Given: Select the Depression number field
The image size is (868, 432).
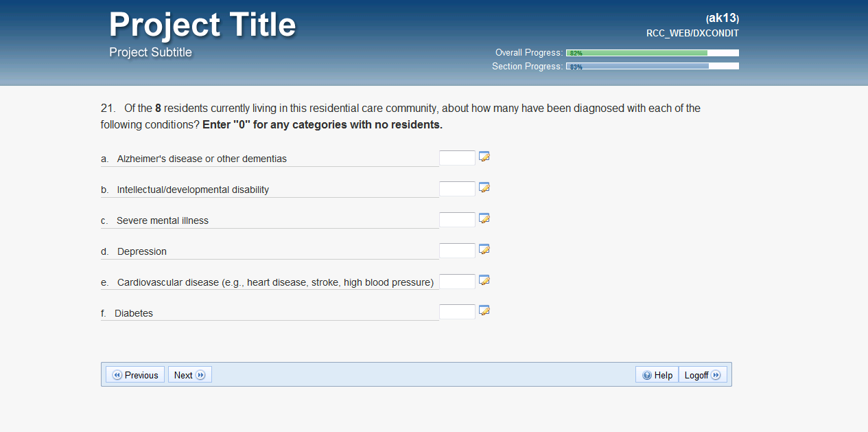Looking at the screenshot, I should pos(457,251).
